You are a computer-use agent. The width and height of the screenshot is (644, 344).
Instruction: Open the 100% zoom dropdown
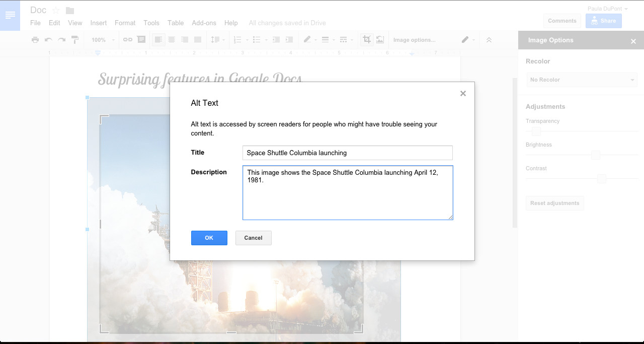tap(103, 40)
